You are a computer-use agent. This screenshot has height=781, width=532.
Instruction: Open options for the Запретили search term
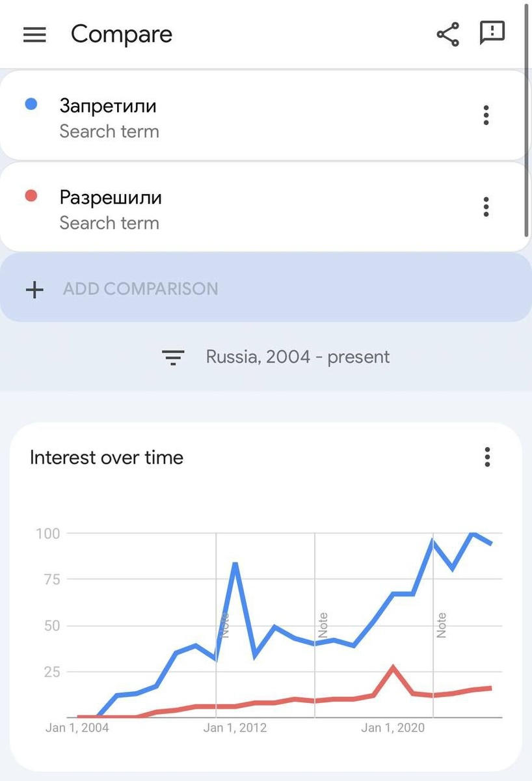click(x=486, y=115)
